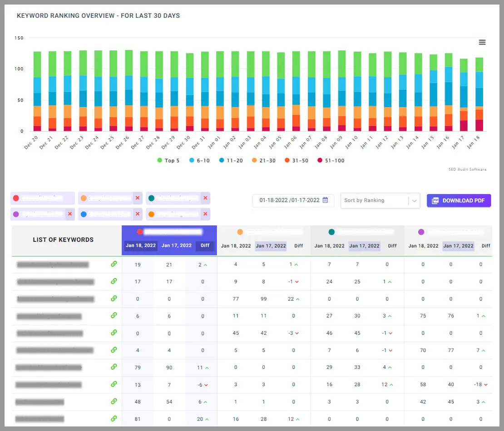Remove the purple dot competitor tag

[70, 214]
